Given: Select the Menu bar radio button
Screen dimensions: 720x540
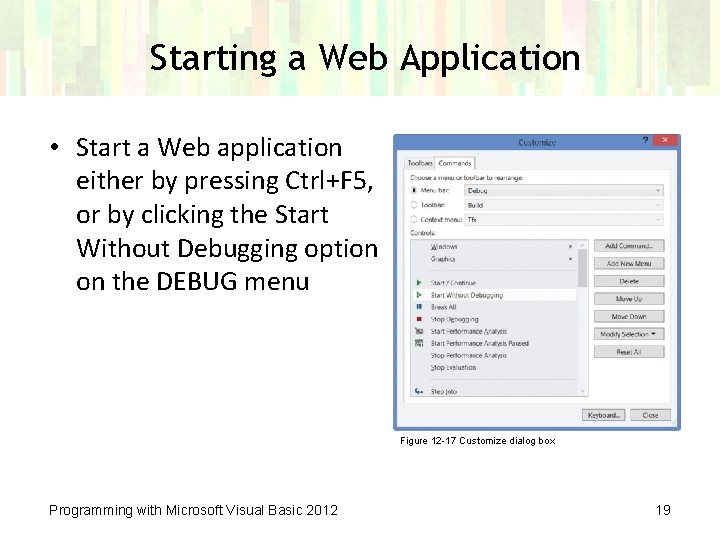Looking at the screenshot, I should 414,190.
